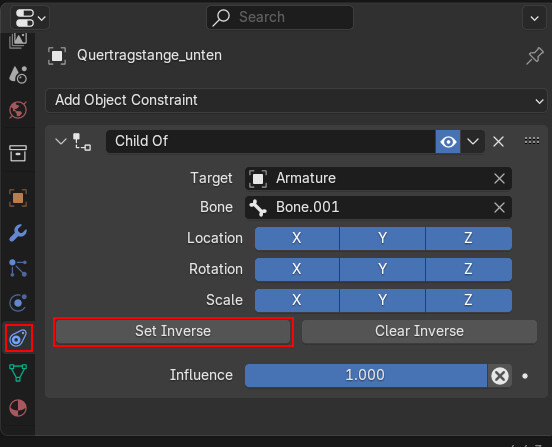
Task: Collapse the Child Of constraint panel
Action: pos(61,142)
